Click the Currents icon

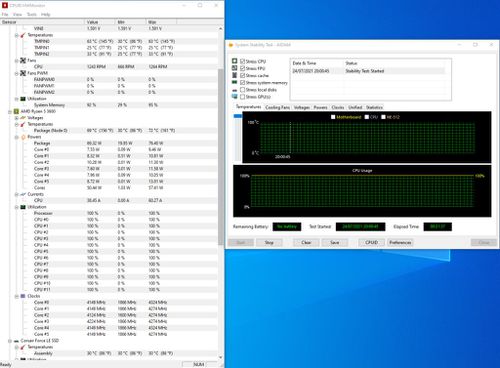click(x=23, y=194)
